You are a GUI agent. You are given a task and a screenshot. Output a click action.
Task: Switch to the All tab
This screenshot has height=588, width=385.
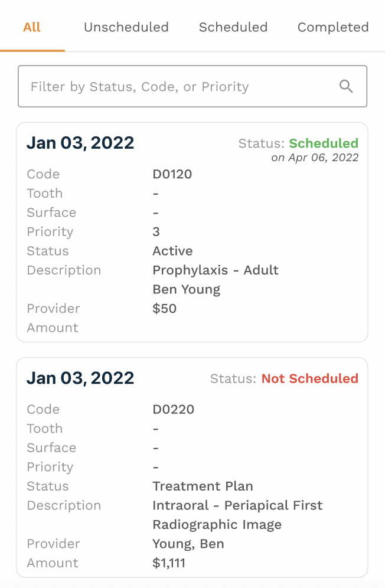point(32,27)
